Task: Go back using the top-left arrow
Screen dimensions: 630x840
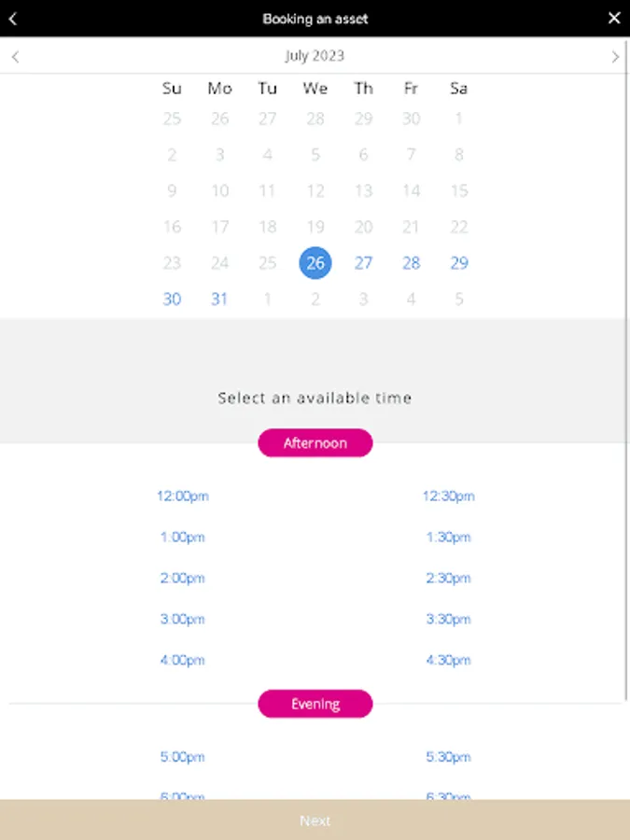Action: pyautogui.click(x=13, y=19)
